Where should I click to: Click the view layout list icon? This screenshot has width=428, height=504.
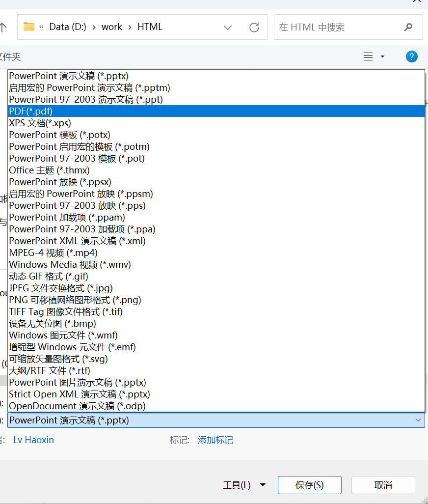pyautogui.click(x=368, y=56)
